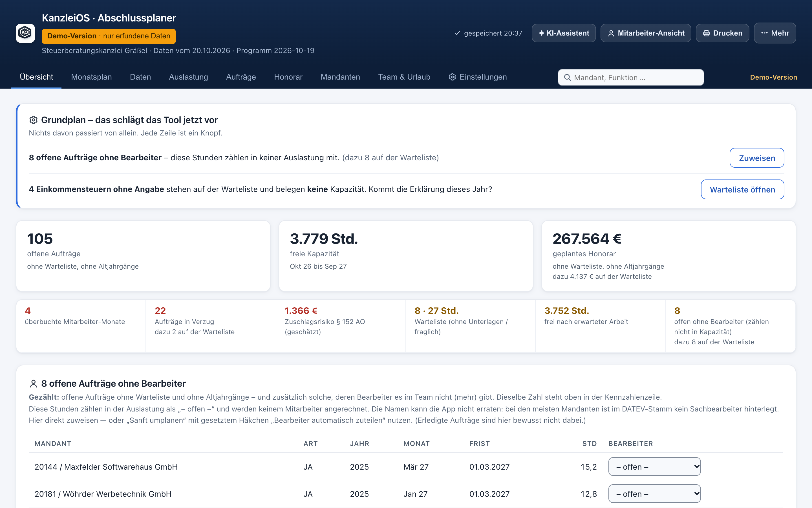Open the Honorar tab

pyautogui.click(x=288, y=77)
